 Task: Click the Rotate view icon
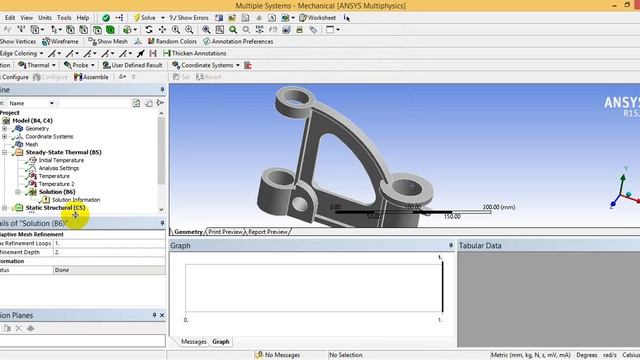point(149,29)
